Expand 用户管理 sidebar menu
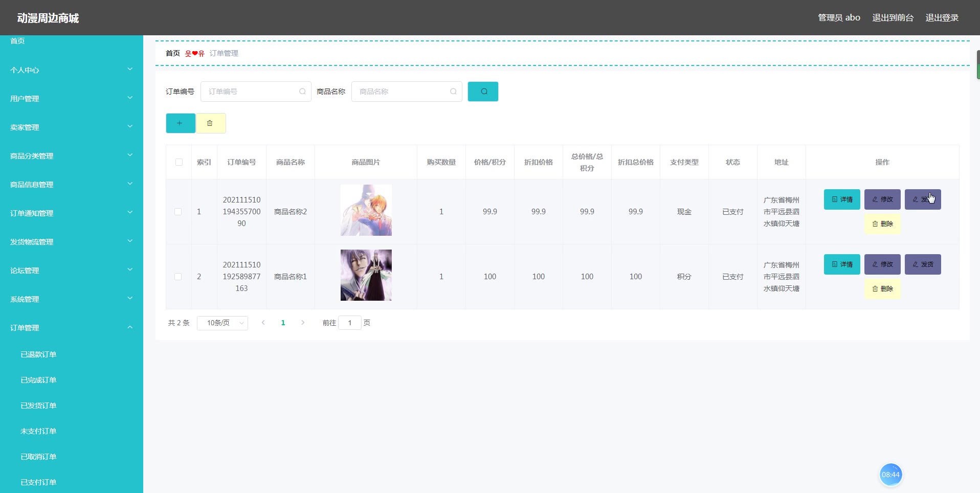The height and width of the screenshot is (493, 980). pos(72,99)
